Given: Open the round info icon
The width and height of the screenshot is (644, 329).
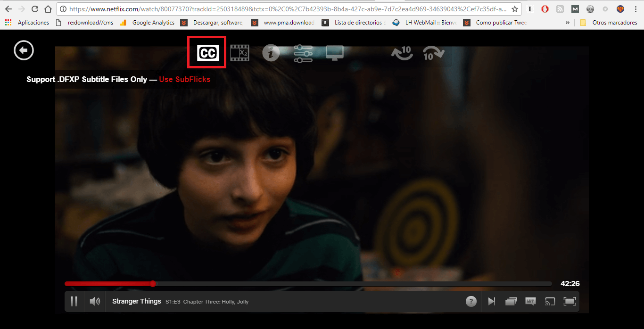Looking at the screenshot, I should click(x=271, y=54).
